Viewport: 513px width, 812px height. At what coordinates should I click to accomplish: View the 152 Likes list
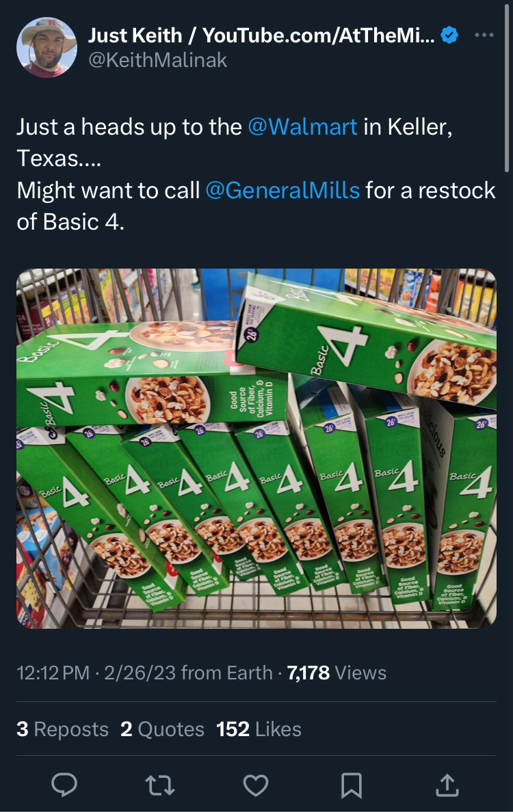pyautogui.click(x=259, y=729)
